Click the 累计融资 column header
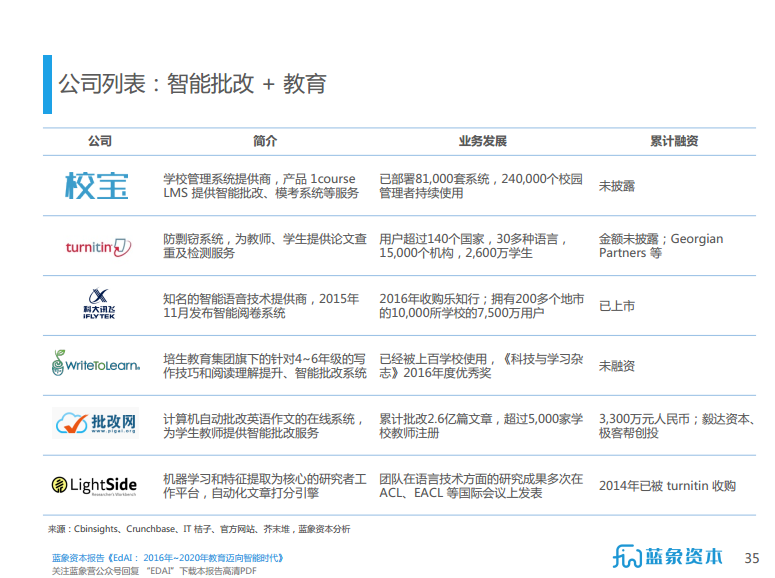 [674, 141]
